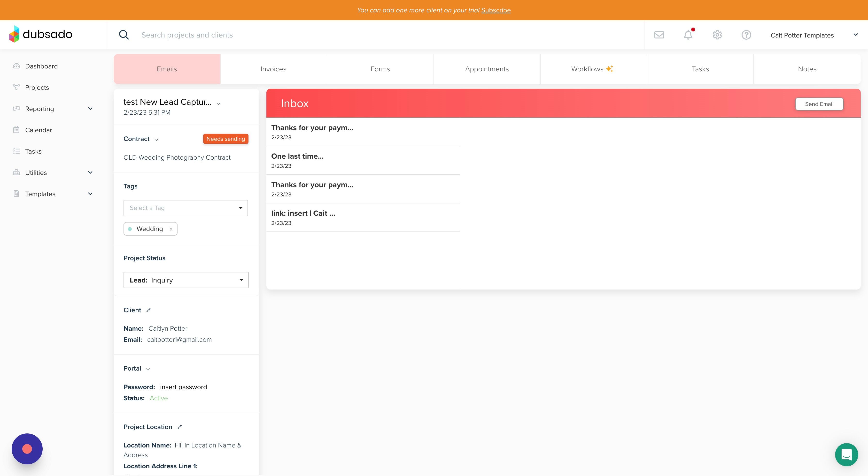Edit Project Location with pencil icon

pyautogui.click(x=180, y=427)
